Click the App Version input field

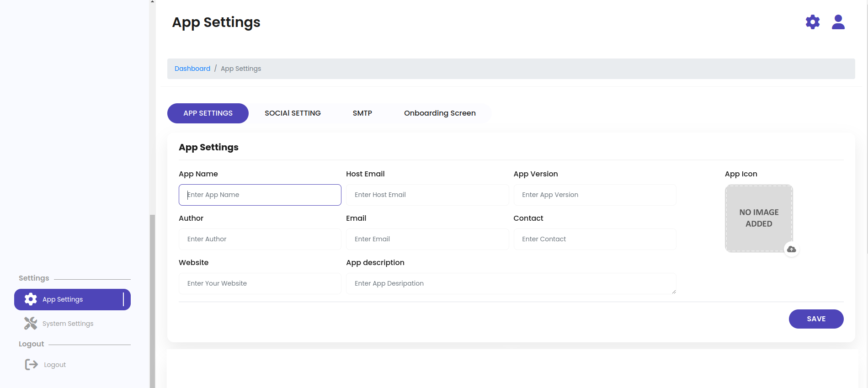coord(594,195)
